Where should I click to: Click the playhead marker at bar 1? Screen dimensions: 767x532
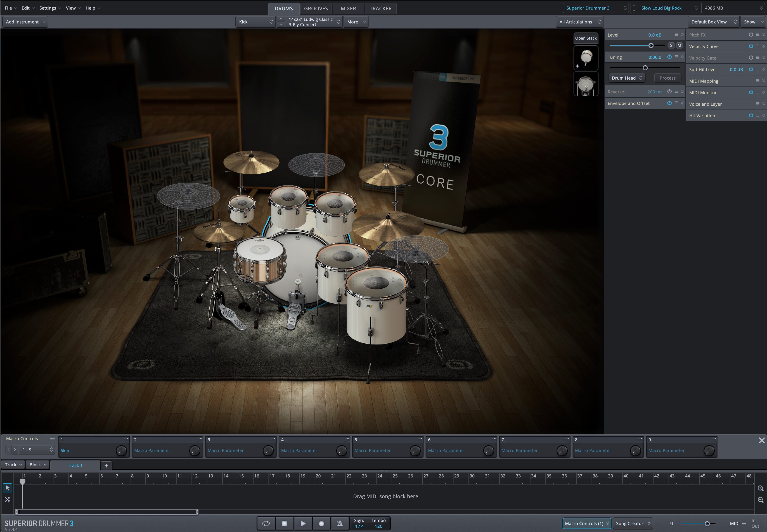pos(22,482)
